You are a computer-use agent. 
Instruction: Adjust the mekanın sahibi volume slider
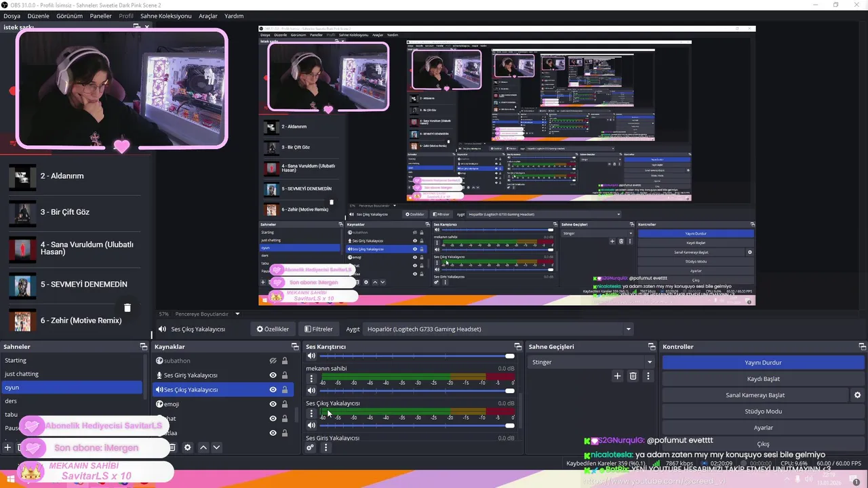417,390
